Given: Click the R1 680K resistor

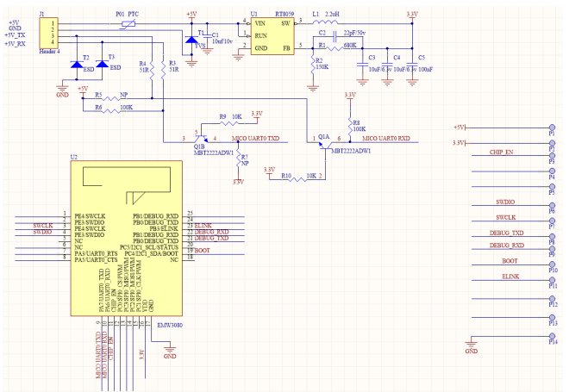Looking at the screenshot, I should (326, 46).
